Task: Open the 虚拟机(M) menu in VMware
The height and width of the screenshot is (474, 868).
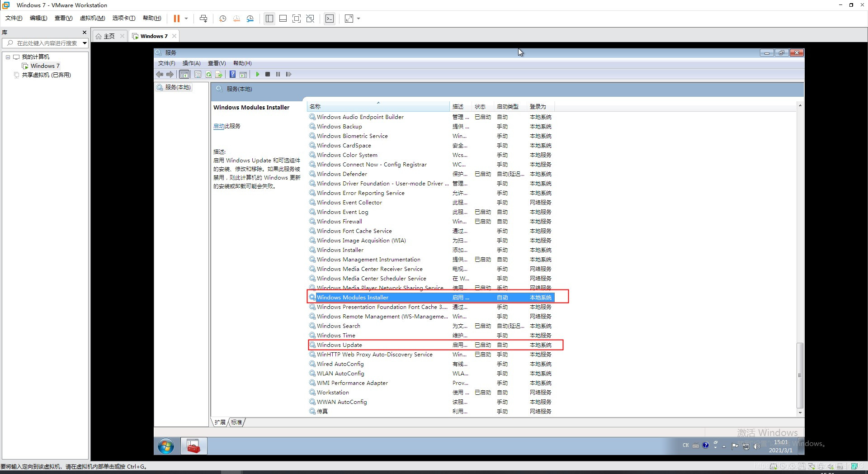Action: coord(92,18)
